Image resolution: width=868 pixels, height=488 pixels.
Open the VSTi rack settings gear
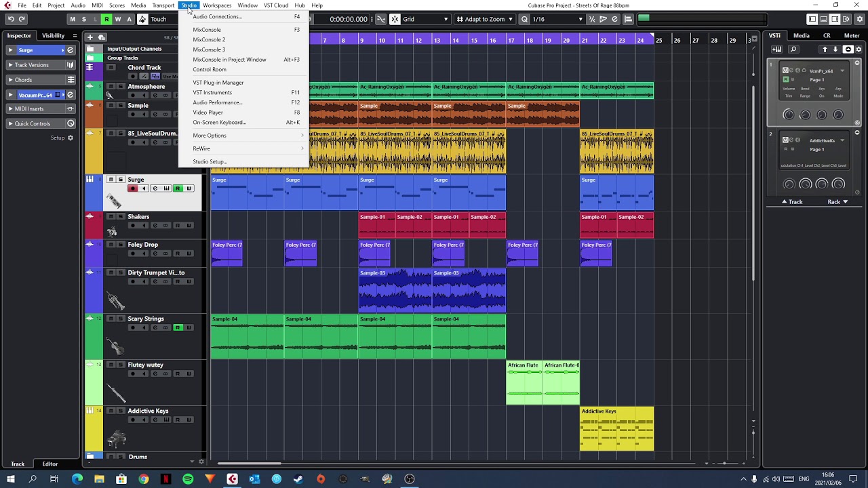859,49
